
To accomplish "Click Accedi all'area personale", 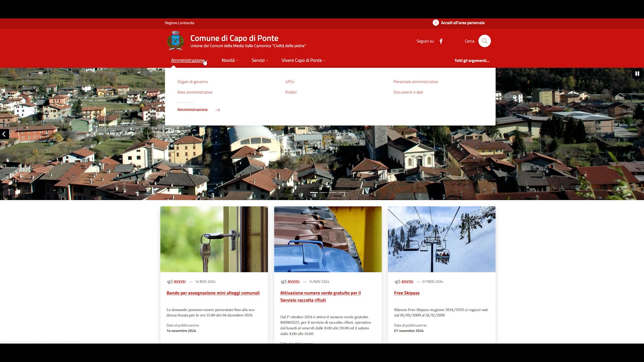I will pos(463,23).
